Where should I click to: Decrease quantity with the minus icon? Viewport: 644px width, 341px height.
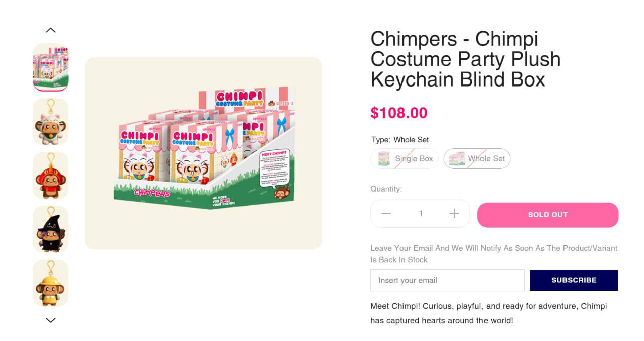point(386,213)
